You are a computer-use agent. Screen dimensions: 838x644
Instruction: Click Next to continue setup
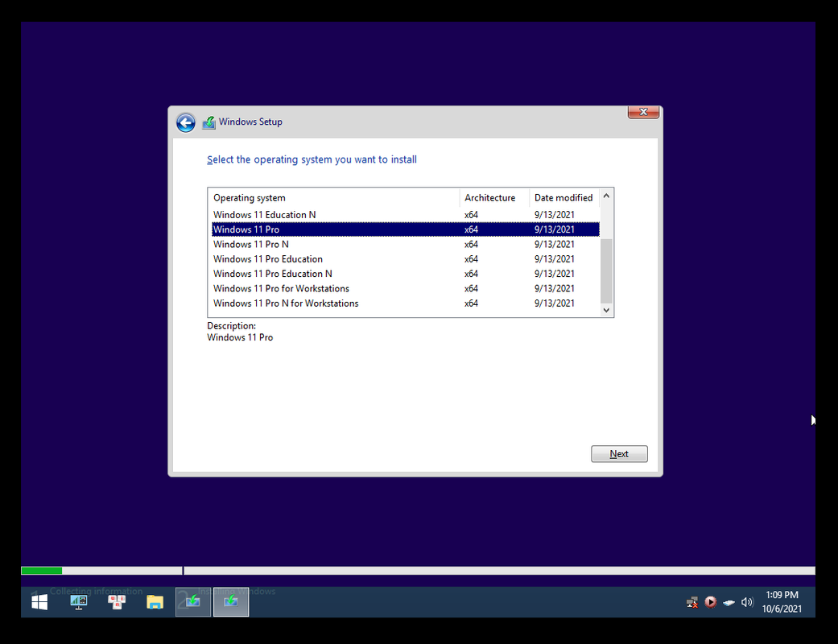pos(619,454)
